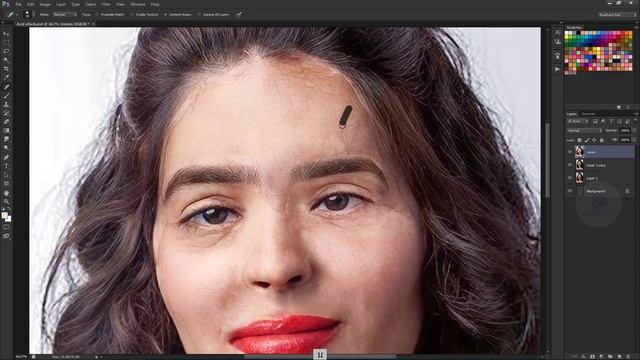Select the Move tool
This screenshot has height=360, width=640.
click(x=6, y=34)
